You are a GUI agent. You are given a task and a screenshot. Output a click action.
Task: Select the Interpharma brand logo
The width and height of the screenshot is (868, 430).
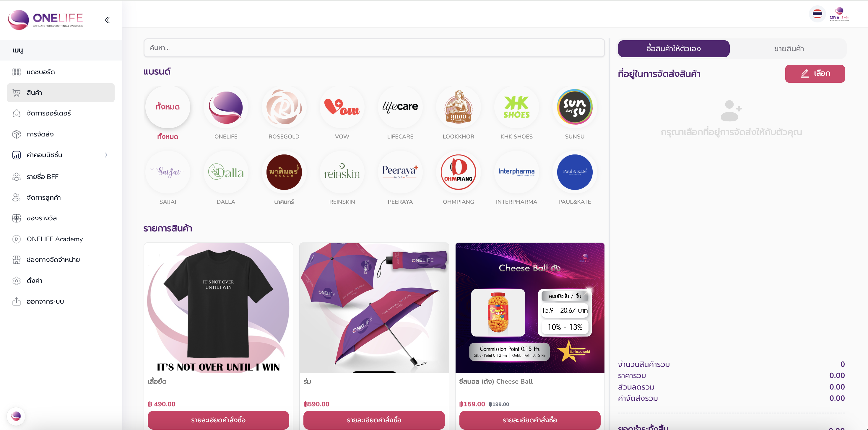pos(516,172)
